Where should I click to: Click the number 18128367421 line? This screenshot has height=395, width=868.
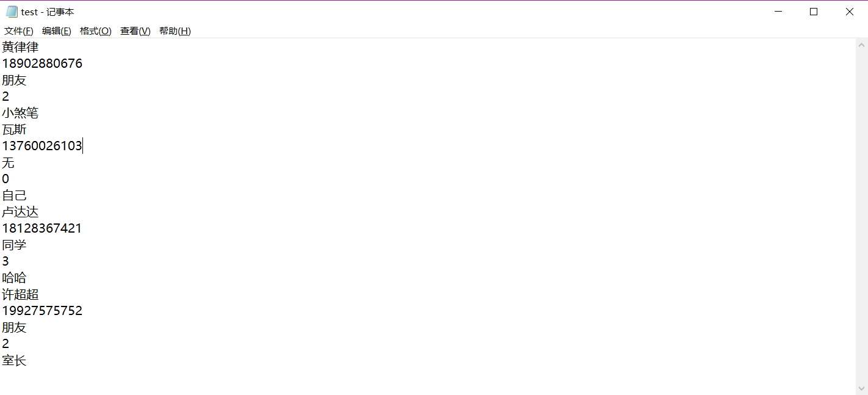coord(42,228)
